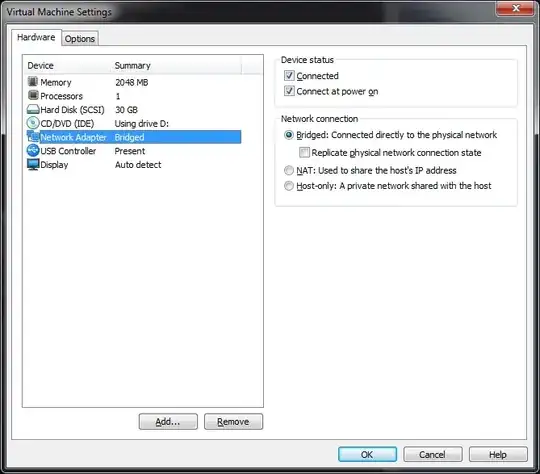Click the Memory device icon
This screenshot has height=474, width=540.
[33, 82]
